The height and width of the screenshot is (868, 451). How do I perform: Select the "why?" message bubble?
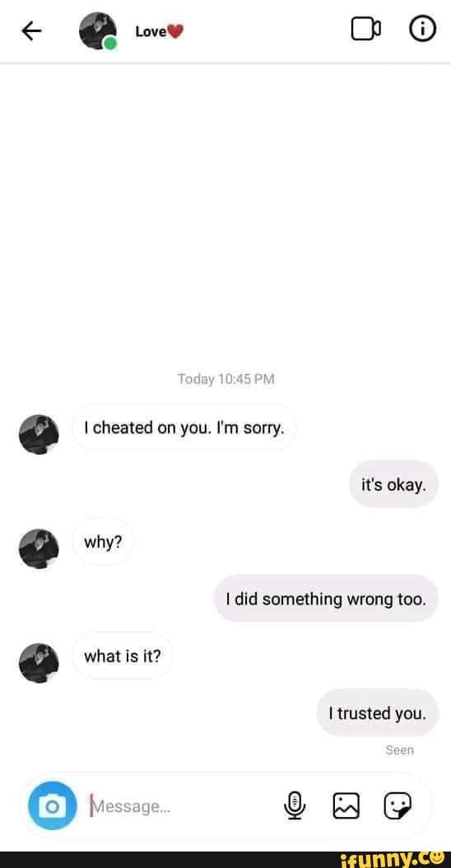[102, 541]
